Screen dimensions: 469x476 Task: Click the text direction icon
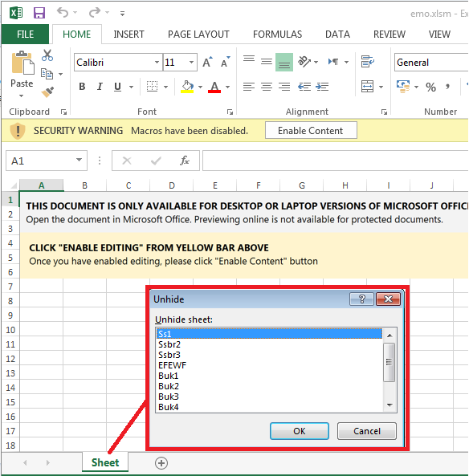click(x=333, y=62)
